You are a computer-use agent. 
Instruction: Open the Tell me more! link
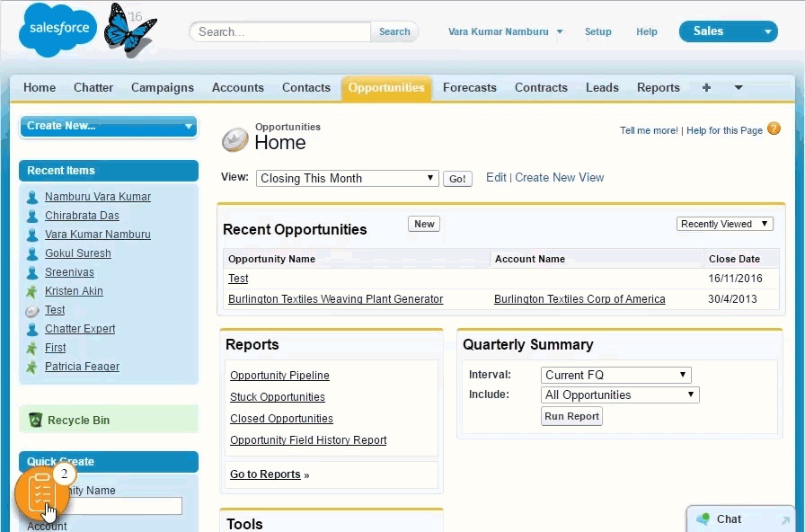click(x=649, y=130)
